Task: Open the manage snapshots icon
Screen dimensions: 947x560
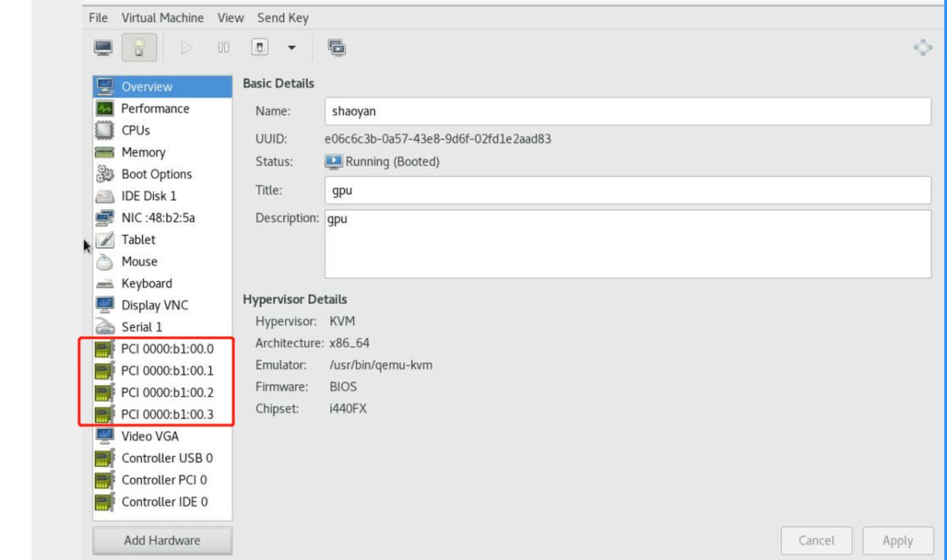Action: pos(337,48)
